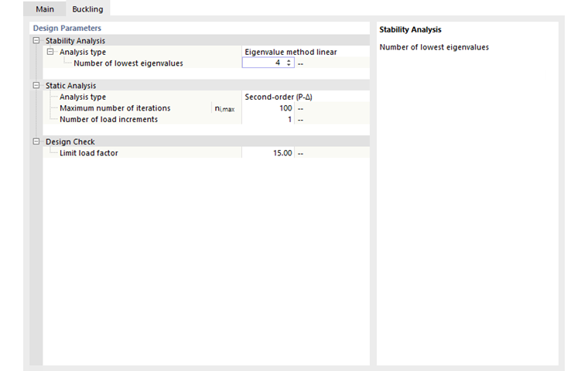Open the Eigenvalue method linear value cell
This screenshot has height=371, width=588.
(x=306, y=52)
